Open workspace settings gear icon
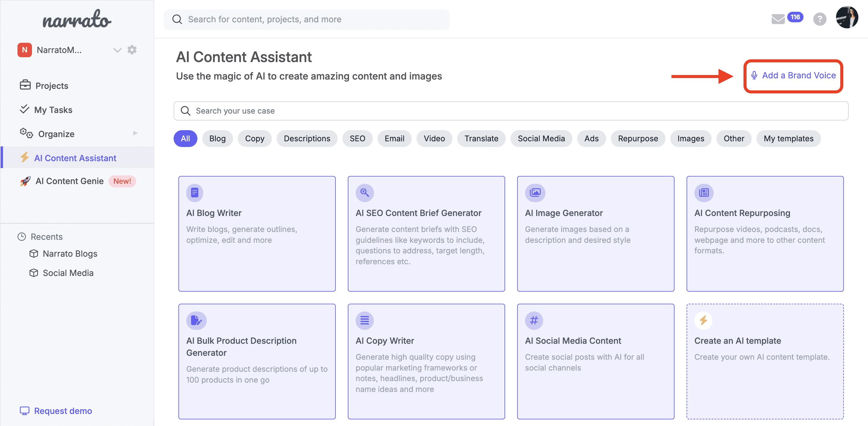The image size is (868, 426). [132, 50]
